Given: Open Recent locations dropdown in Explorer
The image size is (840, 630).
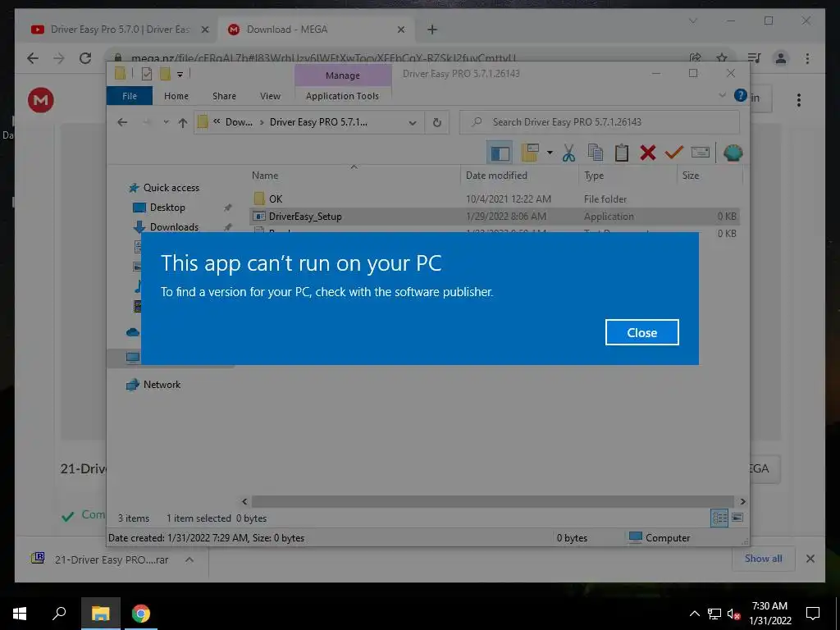Looking at the screenshot, I should click(x=166, y=122).
